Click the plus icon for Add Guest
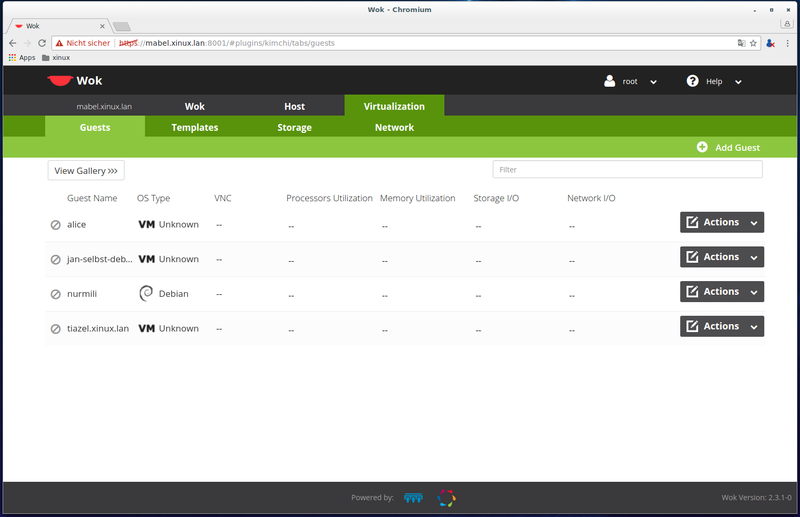The width and height of the screenshot is (800, 517). coord(702,147)
